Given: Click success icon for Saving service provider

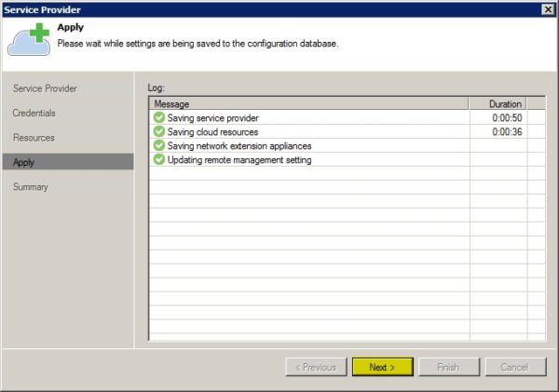Looking at the screenshot, I should 159,117.
